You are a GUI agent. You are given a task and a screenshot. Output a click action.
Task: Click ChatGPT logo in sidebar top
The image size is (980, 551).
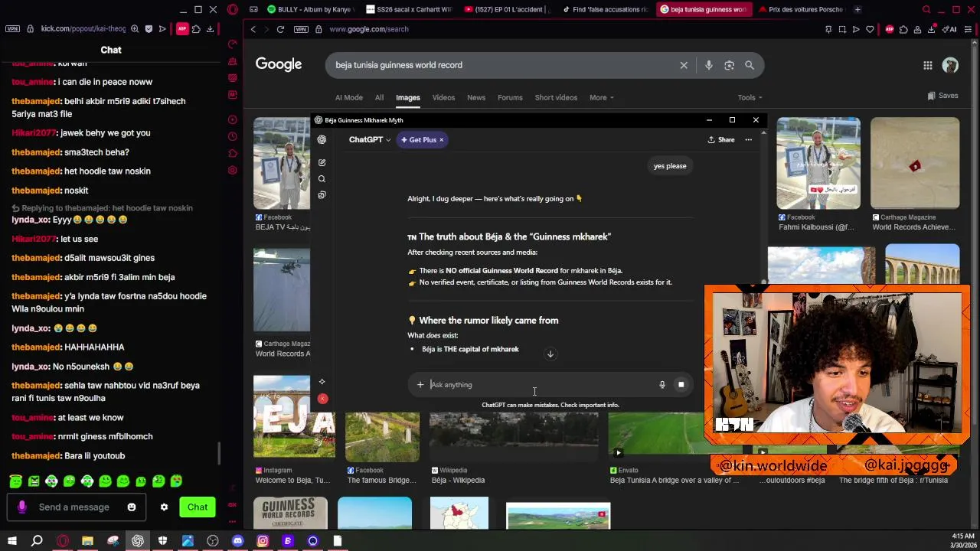pos(322,139)
